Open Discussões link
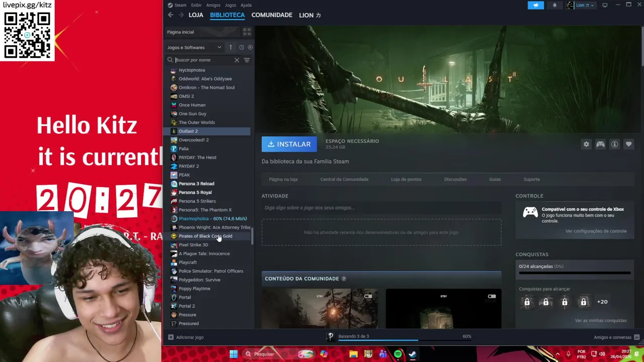The width and height of the screenshot is (644, 362). pos(455,179)
